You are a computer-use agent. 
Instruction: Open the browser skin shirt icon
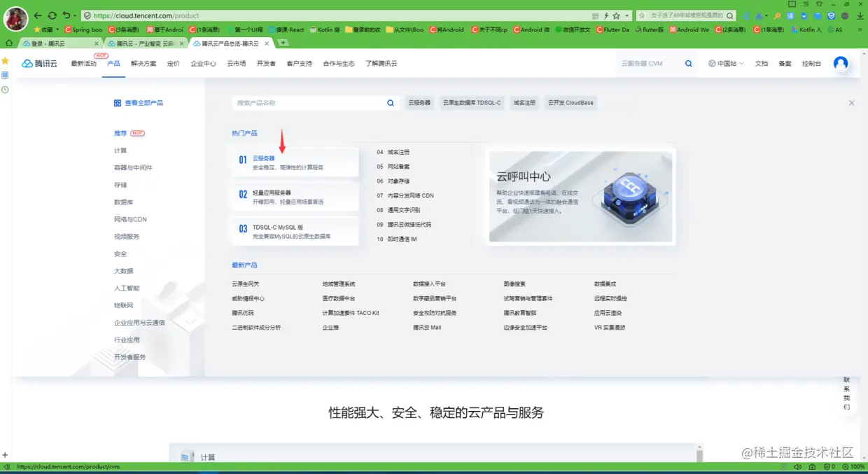(x=819, y=4)
